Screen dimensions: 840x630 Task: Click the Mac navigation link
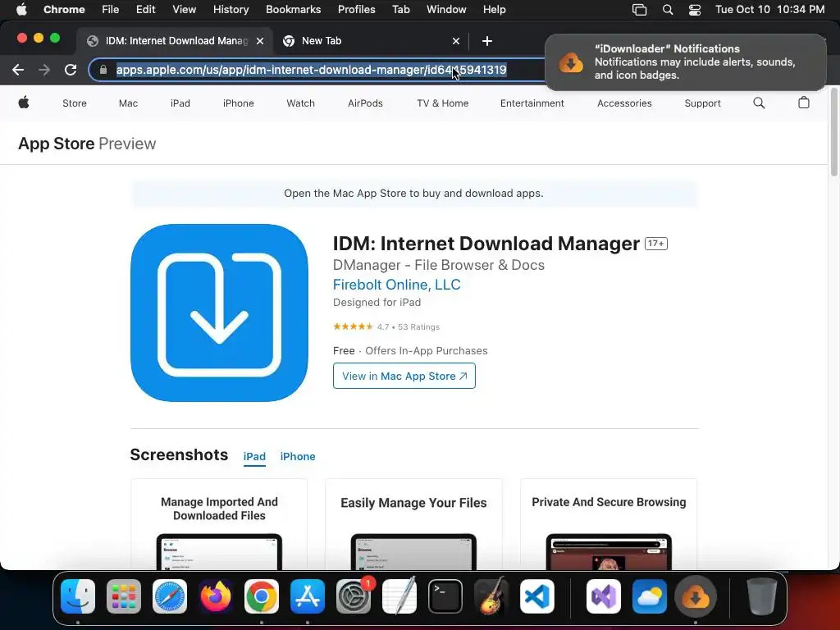point(128,103)
